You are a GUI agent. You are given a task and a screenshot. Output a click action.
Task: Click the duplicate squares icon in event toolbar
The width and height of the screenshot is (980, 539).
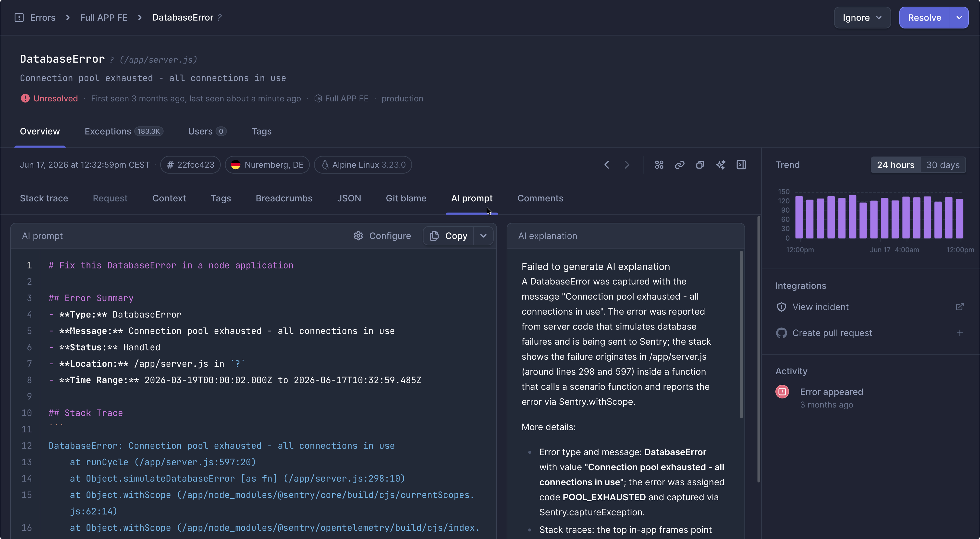(700, 165)
